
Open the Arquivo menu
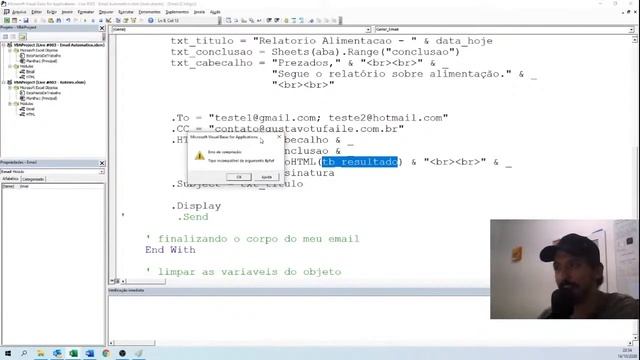[19, 12]
